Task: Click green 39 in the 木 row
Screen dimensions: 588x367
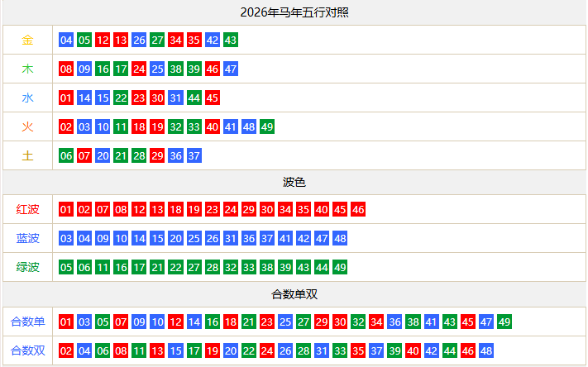Action: 194,69
